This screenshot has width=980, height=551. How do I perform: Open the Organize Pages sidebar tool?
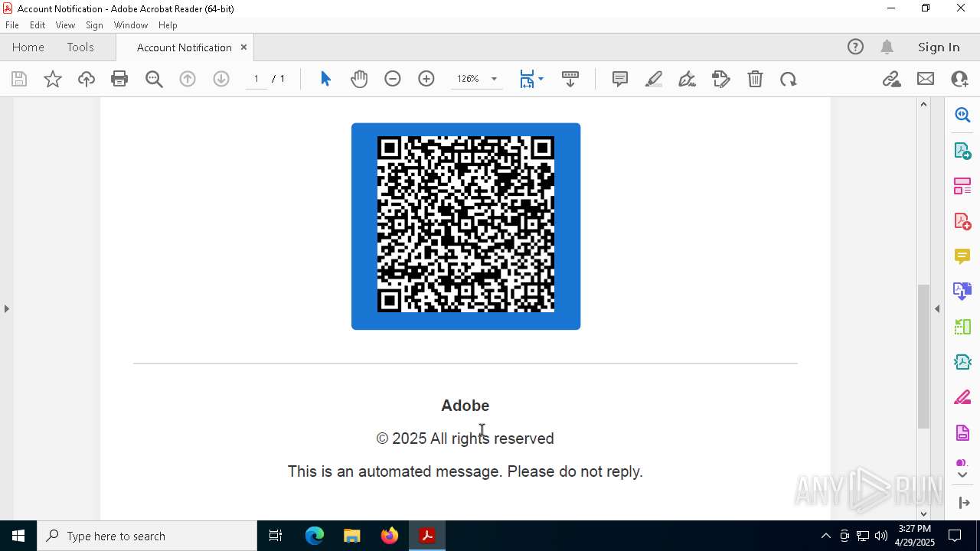(x=962, y=185)
